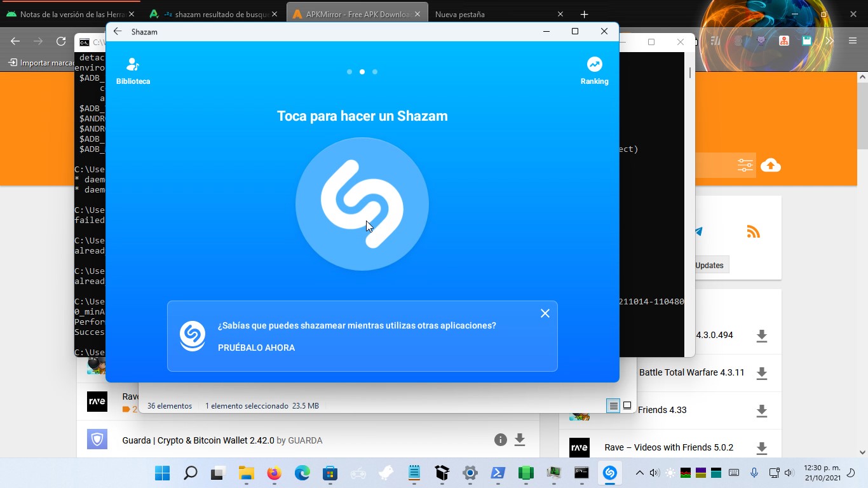Download Battle Total Warfare 4.3.11

[761, 373]
